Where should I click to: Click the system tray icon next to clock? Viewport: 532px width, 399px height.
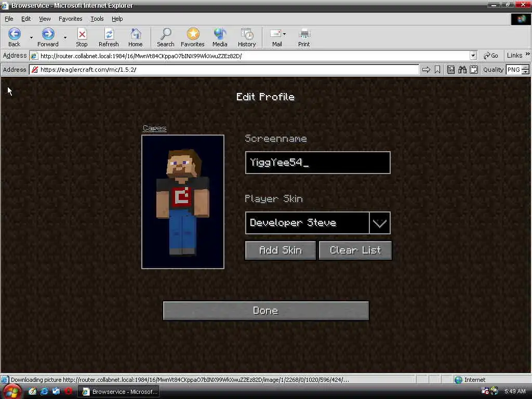[x=495, y=391]
